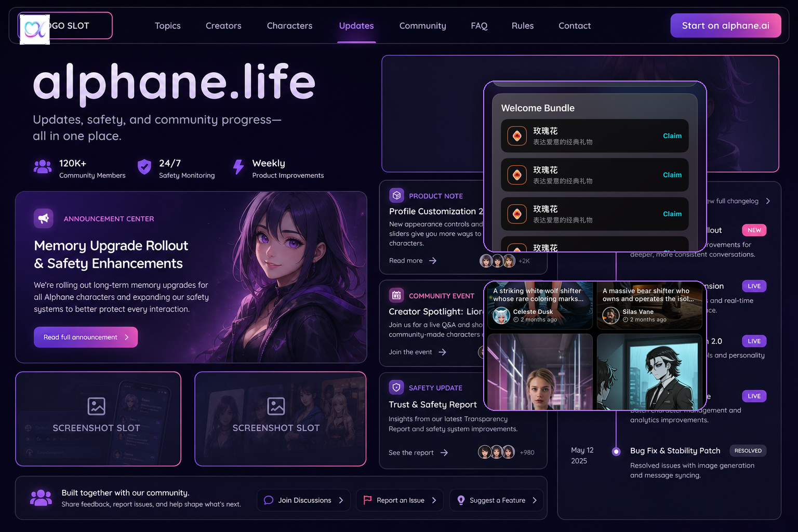Open the blonde woman corridor thumbnail

click(540, 372)
